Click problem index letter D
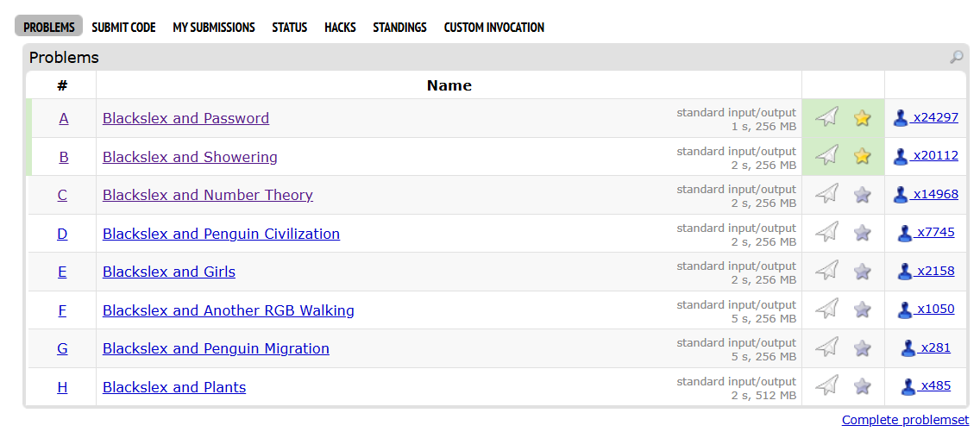980x438 pixels. (x=62, y=234)
